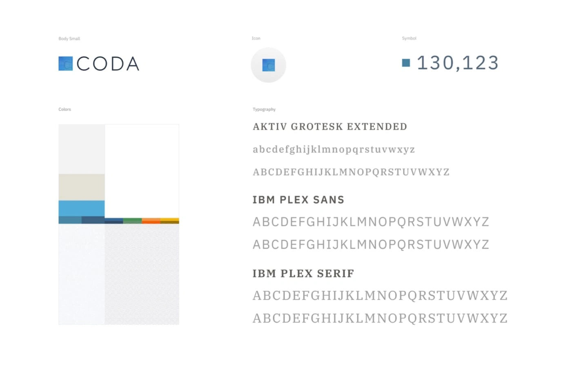Click the small teal square symbol
The height and width of the screenshot is (368, 588).
tap(406, 63)
